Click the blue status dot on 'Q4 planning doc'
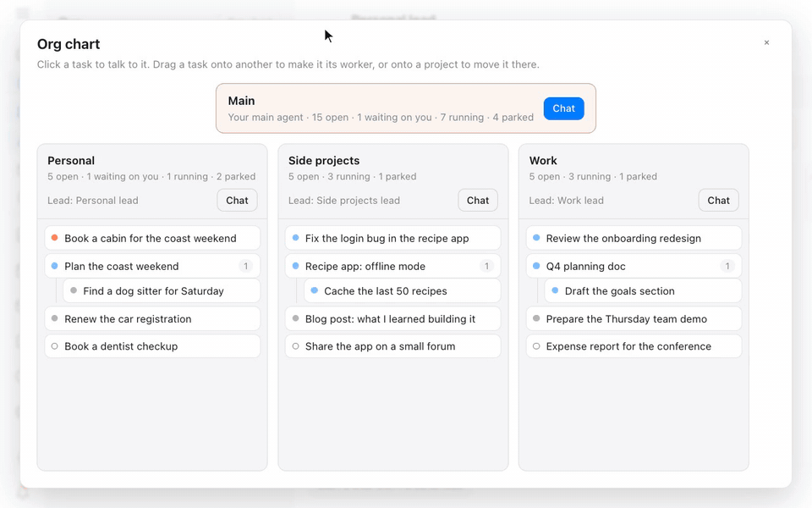Image resolution: width=812 pixels, height=508 pixels. (536, 266)
